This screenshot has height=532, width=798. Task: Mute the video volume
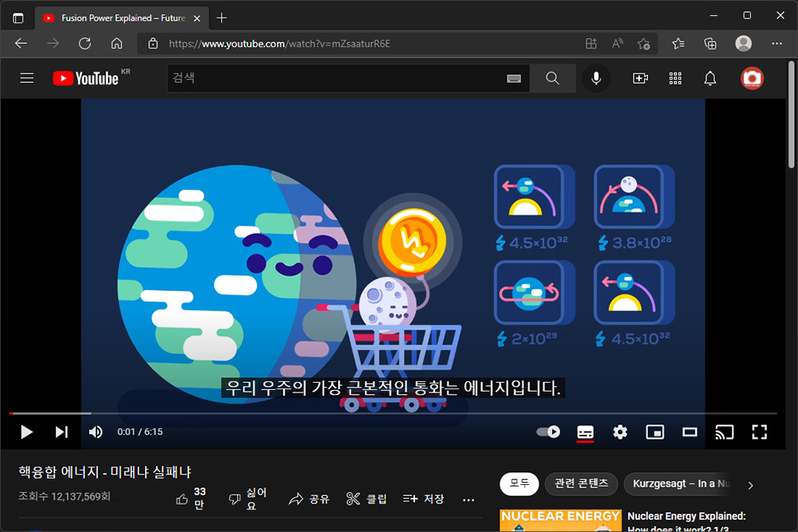(96, 432)
